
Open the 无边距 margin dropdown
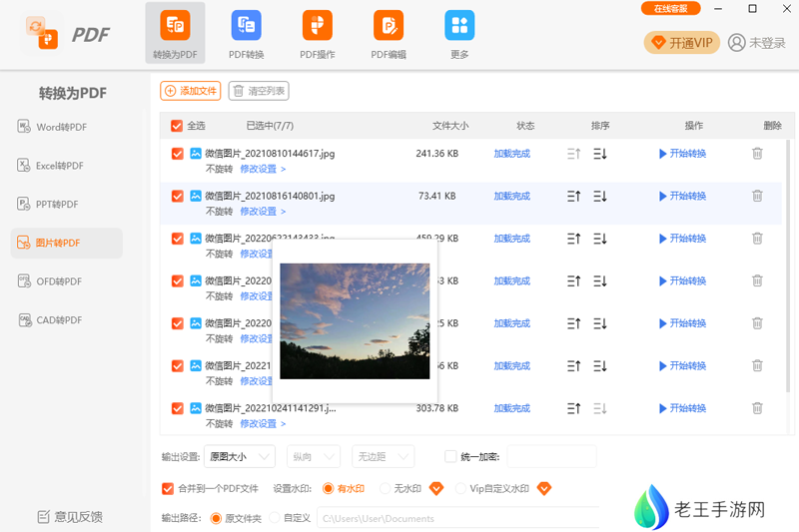pyautogui.click(x=384, y=457)
